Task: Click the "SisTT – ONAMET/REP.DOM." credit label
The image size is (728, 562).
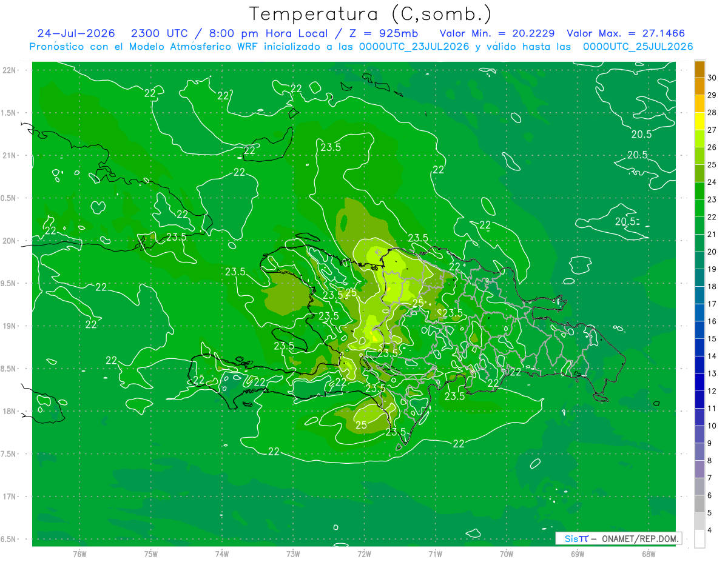Action: point(618,538)
